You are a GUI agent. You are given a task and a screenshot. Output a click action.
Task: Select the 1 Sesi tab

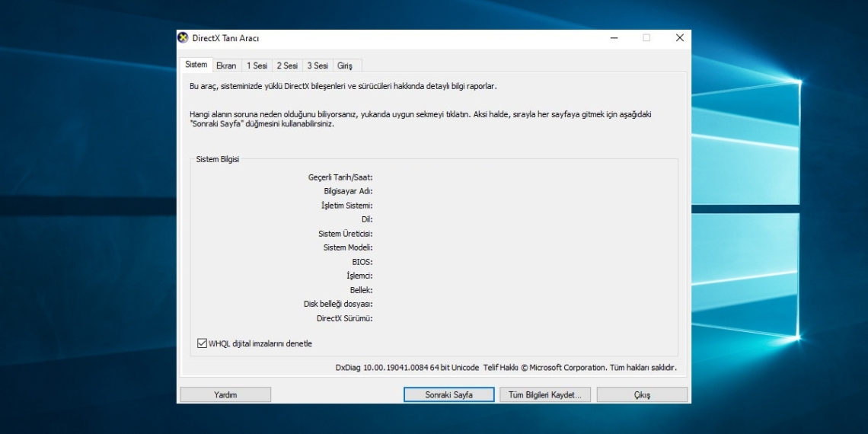point(257,66)
